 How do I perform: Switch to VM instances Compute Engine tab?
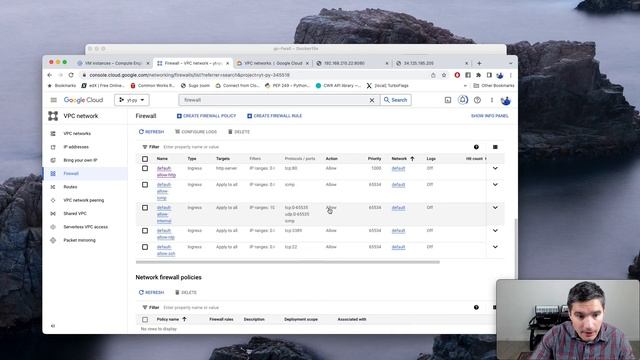(x=113, y=63)
